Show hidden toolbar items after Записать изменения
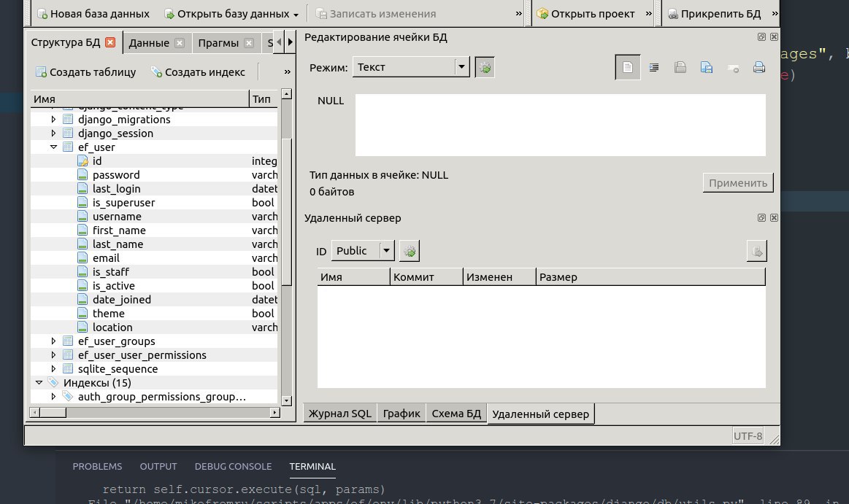Image resolution: width=849 pixels, height=504 pixels. pyautogui.click(x=519, y=14)
